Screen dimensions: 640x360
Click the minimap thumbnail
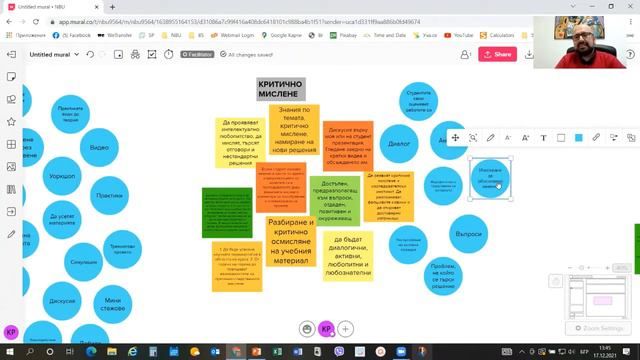point(599,297)
